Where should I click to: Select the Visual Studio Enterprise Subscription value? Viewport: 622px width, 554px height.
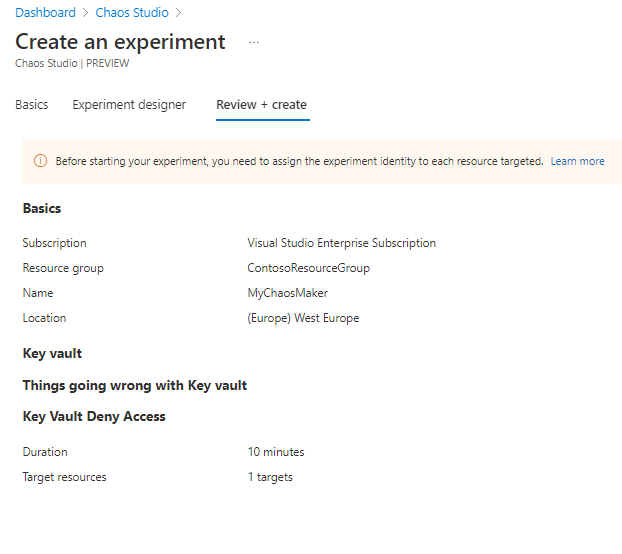pos(341,243)
